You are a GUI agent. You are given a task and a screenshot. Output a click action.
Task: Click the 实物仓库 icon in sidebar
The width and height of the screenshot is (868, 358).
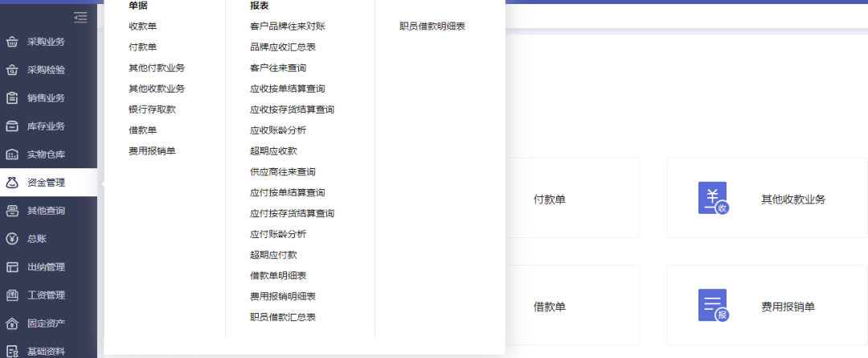pyautogui.click(x=12, y=154)
